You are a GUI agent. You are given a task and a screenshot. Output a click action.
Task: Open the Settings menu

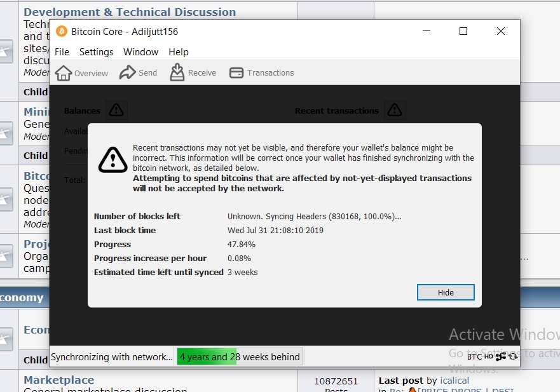coord(96,52)
